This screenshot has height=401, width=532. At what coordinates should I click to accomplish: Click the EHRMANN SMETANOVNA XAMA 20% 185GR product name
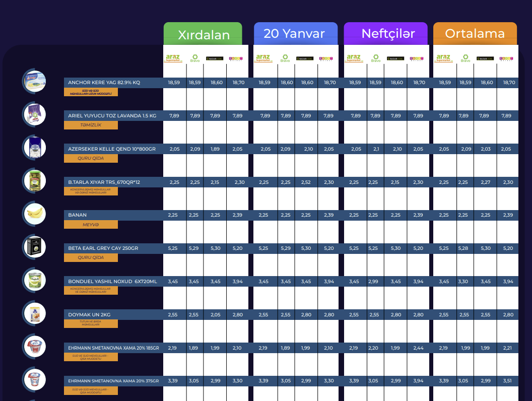(113, 348)
